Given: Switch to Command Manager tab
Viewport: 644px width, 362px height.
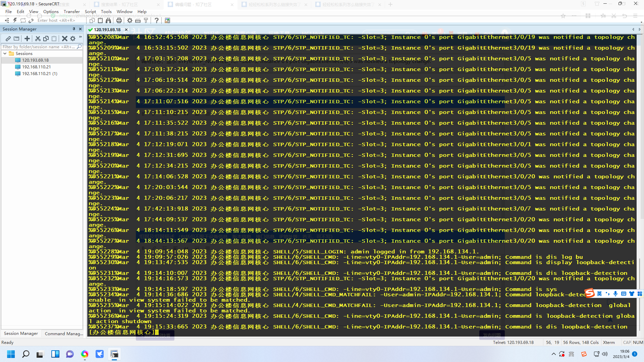Looking at the screenshot, I should tap(64, 334).
